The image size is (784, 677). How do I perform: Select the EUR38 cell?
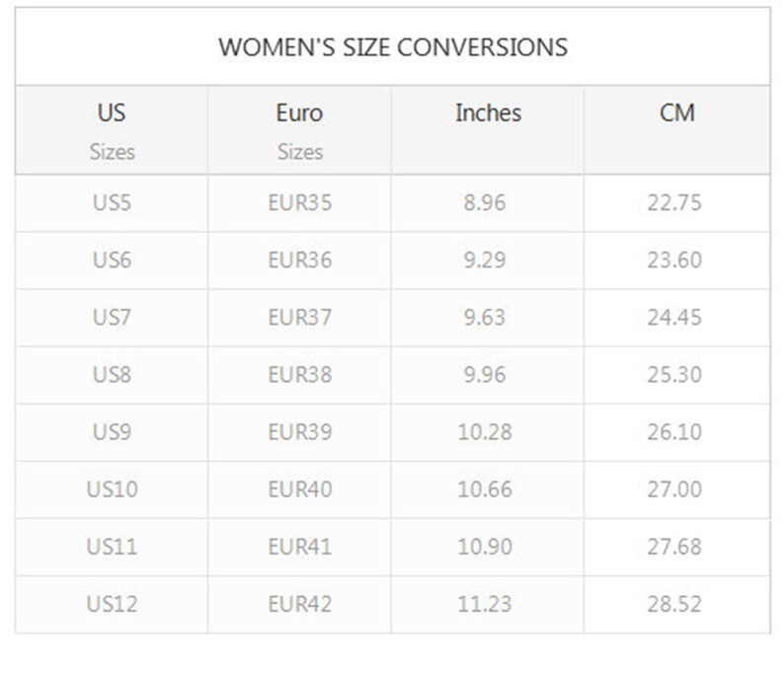pyautogui.click(x=299, y=375)
